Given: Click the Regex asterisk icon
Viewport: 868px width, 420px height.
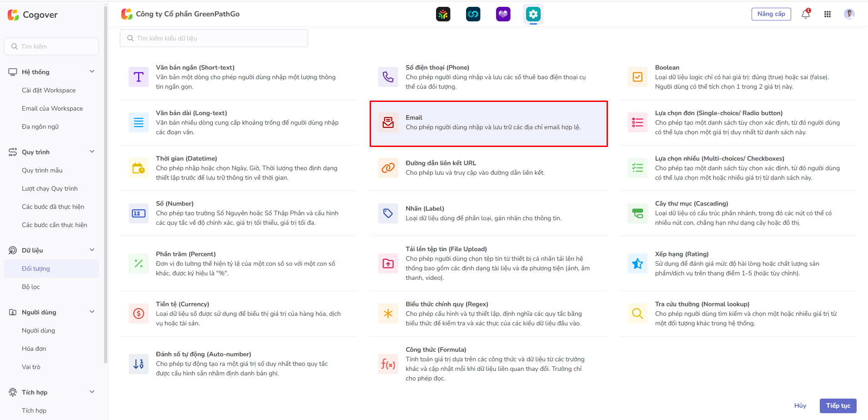Looking at the screenshot, I should point(388,314).
